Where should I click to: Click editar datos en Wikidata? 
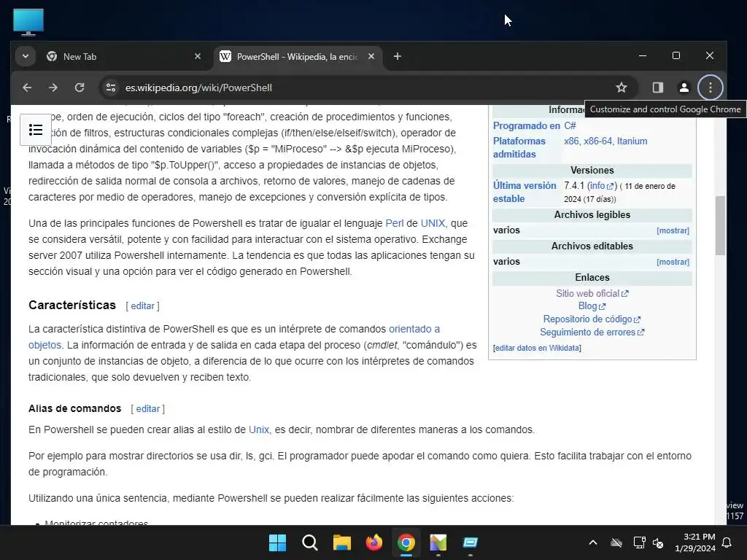pos(537,348)
